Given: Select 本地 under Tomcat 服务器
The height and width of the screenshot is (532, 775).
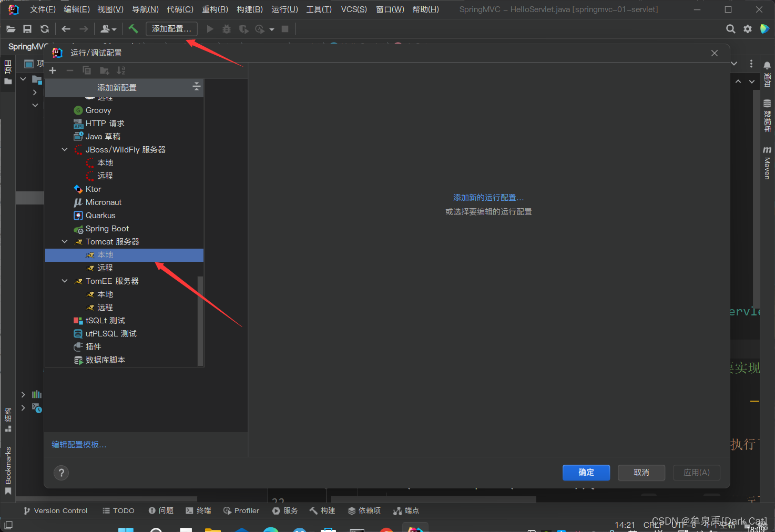Looking at the screenshot, I should coord(124,255).
